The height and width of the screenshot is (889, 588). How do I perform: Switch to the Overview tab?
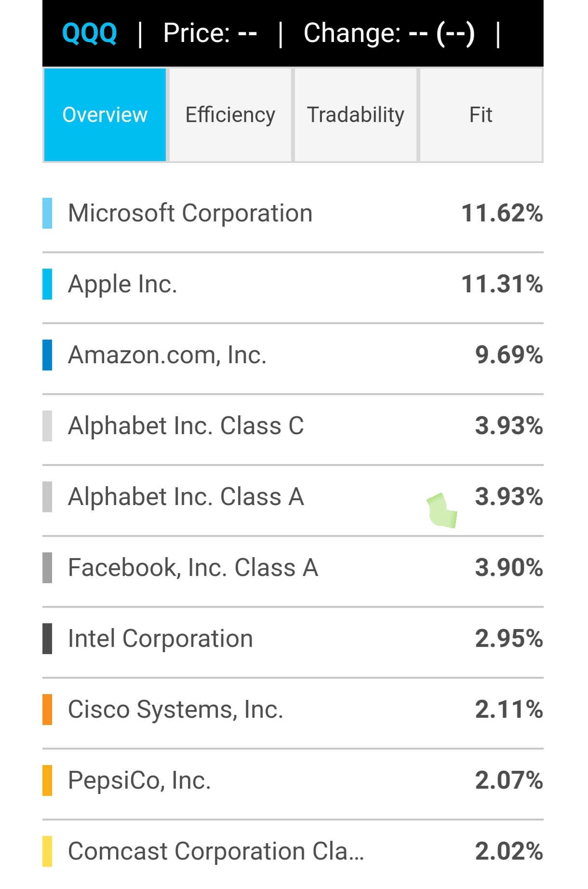pos(105,115)
